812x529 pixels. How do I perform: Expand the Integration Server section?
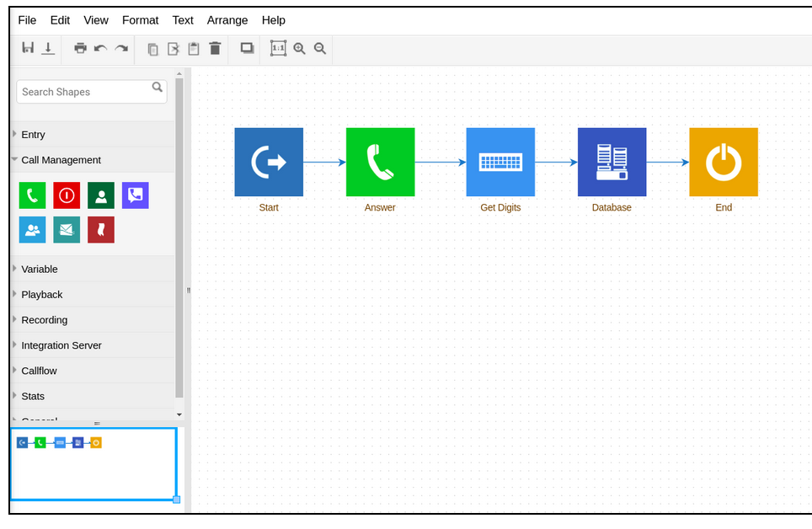coord(92,345)
